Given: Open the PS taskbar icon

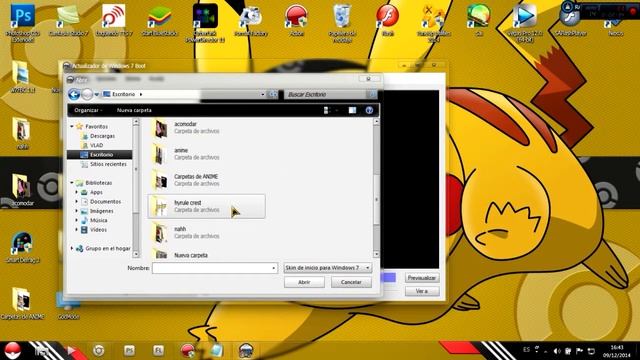Looking at the screenshot, I should pyautogui.click(x=129, y=351).
